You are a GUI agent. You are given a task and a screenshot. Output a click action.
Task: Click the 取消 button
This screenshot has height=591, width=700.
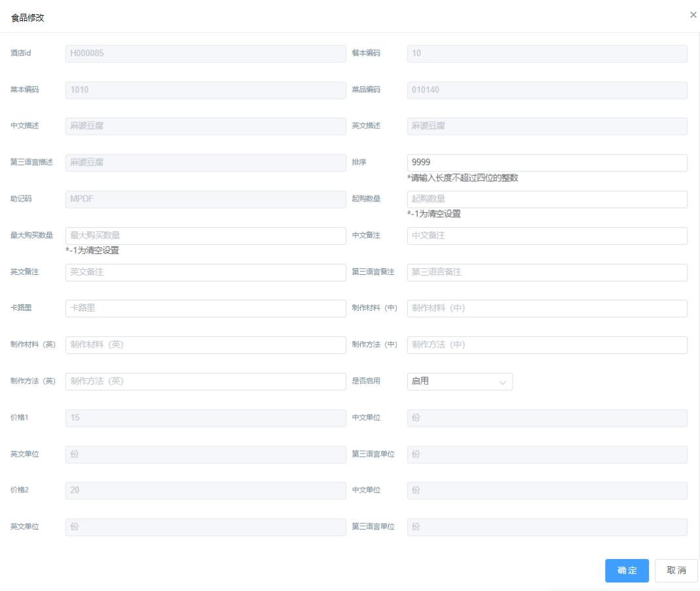[x=676, y=570]
